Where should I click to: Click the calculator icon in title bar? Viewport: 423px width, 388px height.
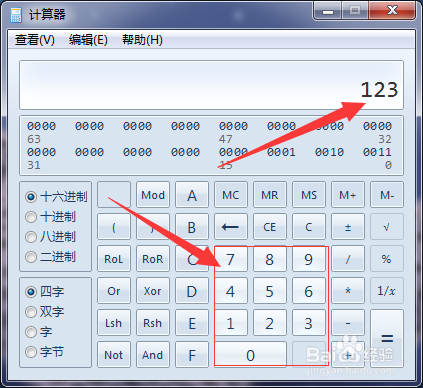pyautogui.click(x=16, y=15)
